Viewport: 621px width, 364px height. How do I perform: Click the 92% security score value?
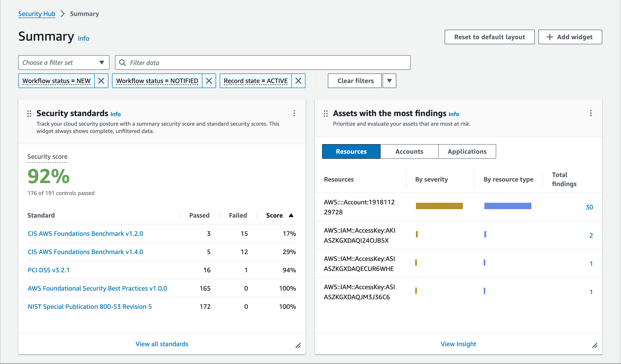click(x=49, y=176)
